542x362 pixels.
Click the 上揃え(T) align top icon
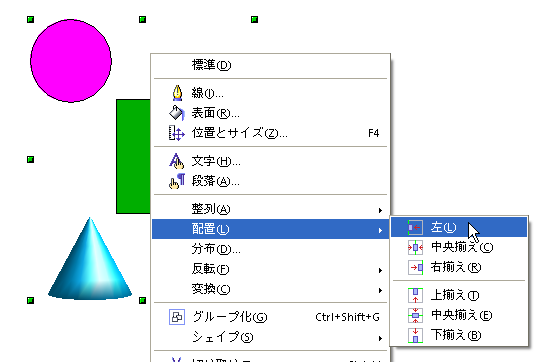pos(415,295)
